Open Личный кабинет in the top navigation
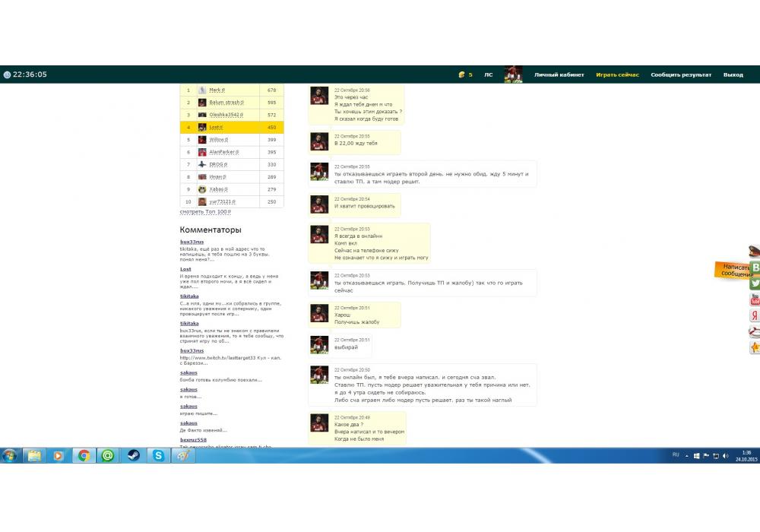Viewport: 760px width, 532px height. [x=559, y=74]
